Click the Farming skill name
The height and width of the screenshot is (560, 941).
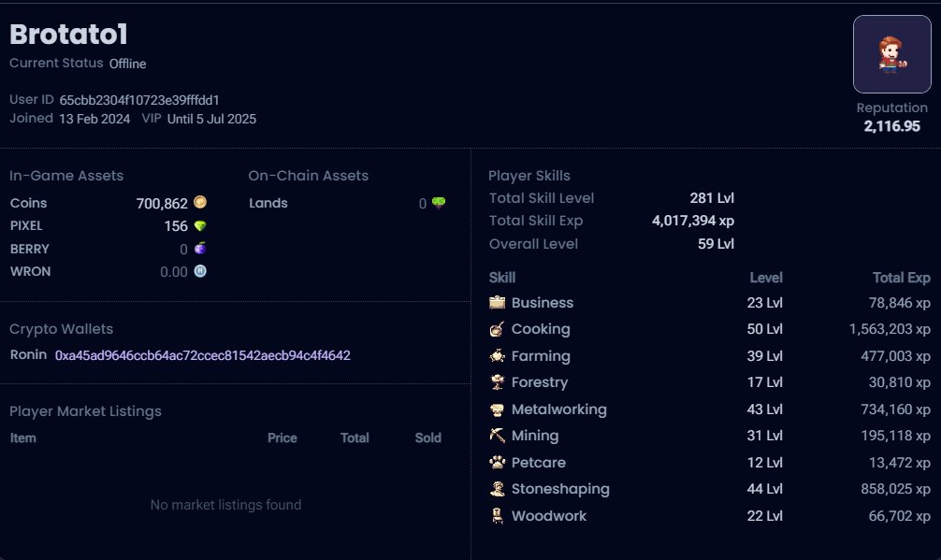541,356
